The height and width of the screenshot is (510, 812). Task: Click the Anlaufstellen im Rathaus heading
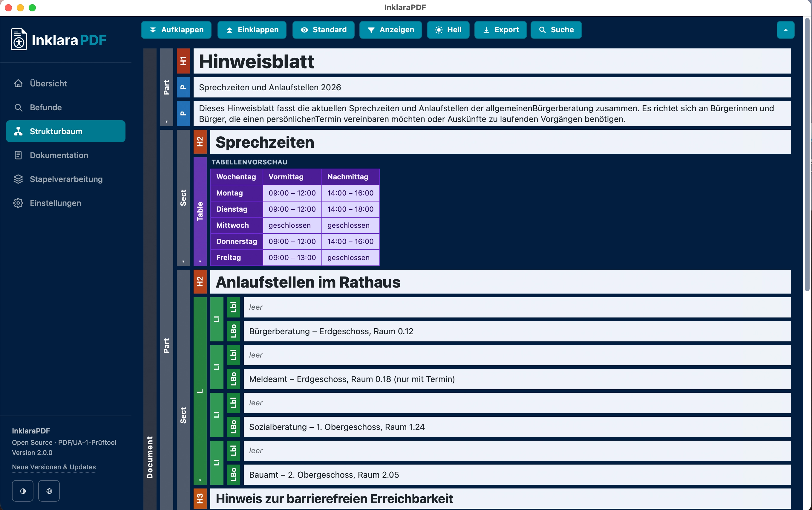[x=500, y=282]
